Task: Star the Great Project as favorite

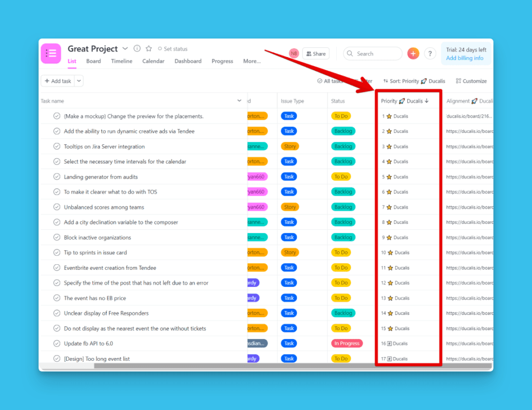Action: coord(149,48)
